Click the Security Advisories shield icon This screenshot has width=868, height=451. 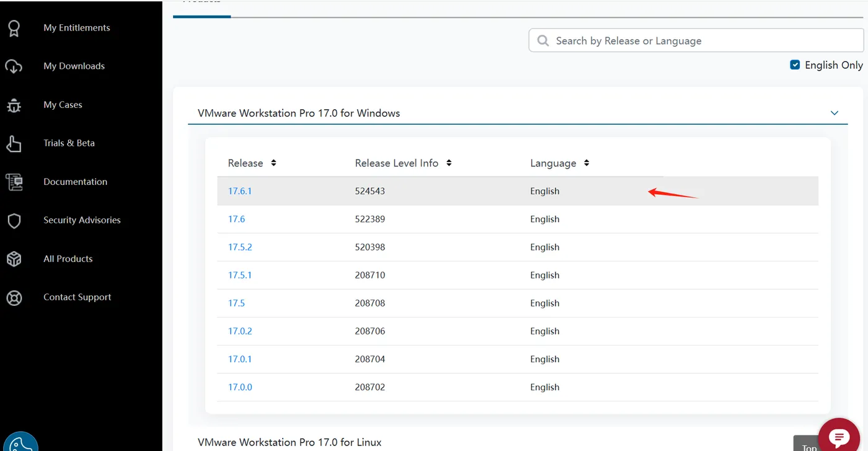pyautogui.click(x=14, y=221)
